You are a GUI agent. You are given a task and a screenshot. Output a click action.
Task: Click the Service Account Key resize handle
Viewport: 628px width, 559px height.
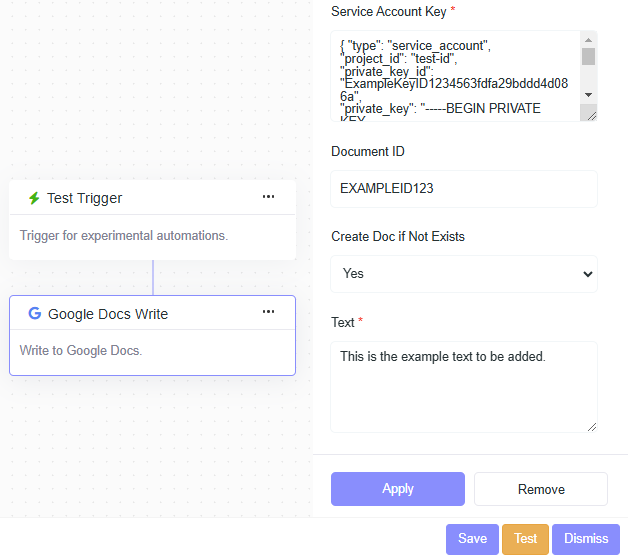tap(591, 115)
